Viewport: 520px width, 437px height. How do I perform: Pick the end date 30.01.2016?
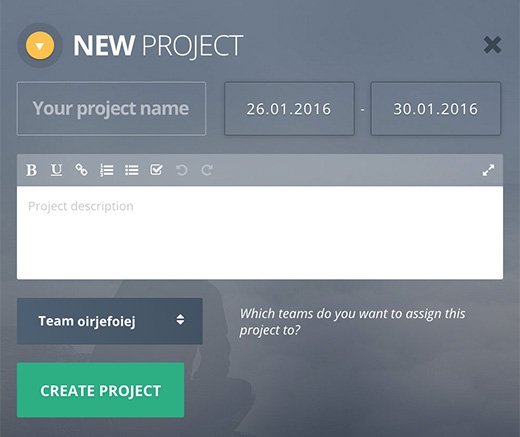(x=436, y=109)
